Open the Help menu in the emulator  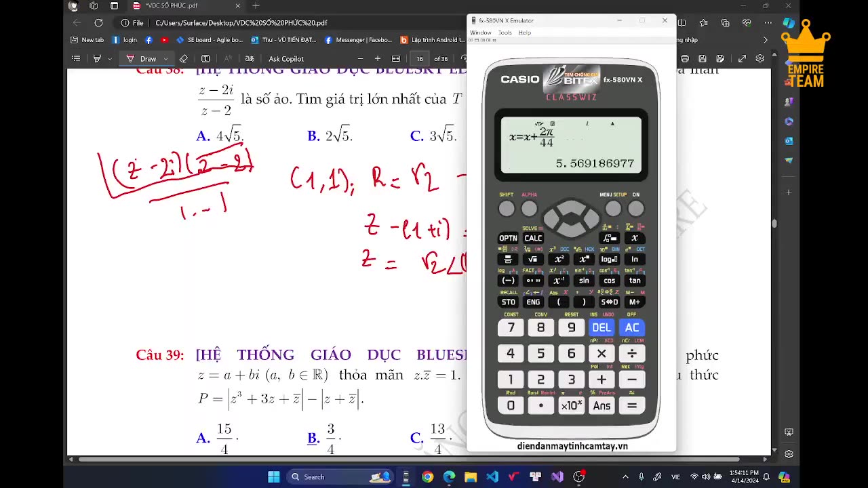(x=525, y=33)
